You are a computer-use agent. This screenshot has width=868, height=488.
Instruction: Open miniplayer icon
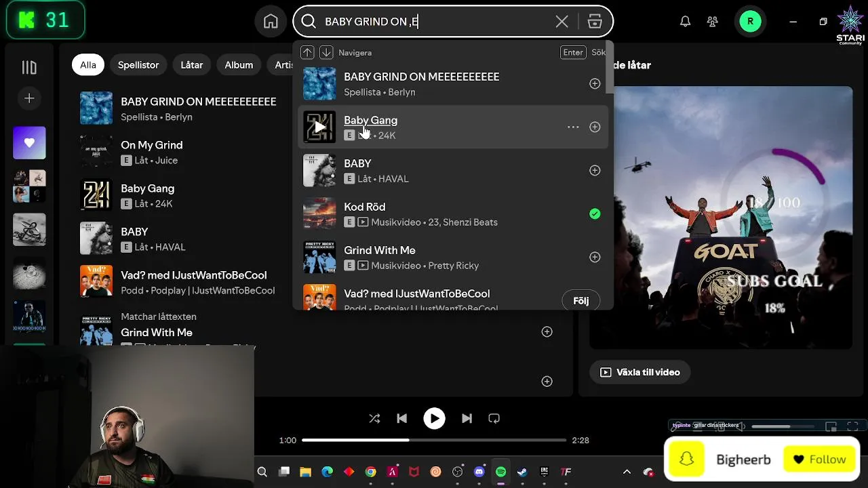(831, 426)
